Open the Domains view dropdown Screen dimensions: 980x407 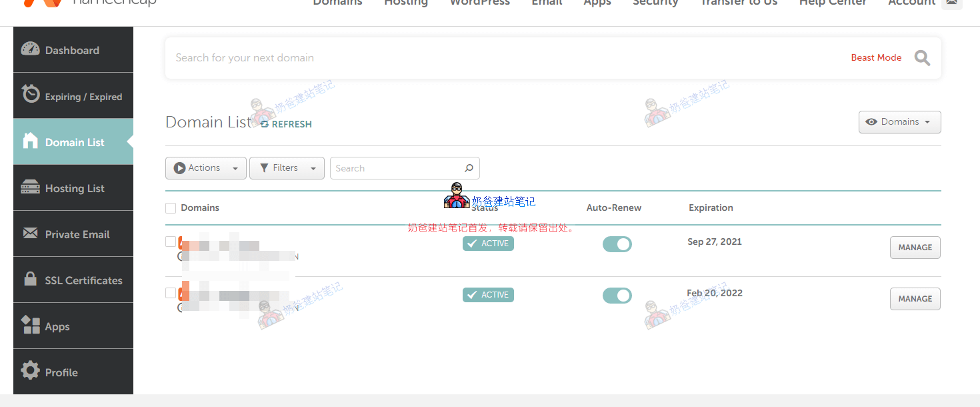click(x=899, y=121)
